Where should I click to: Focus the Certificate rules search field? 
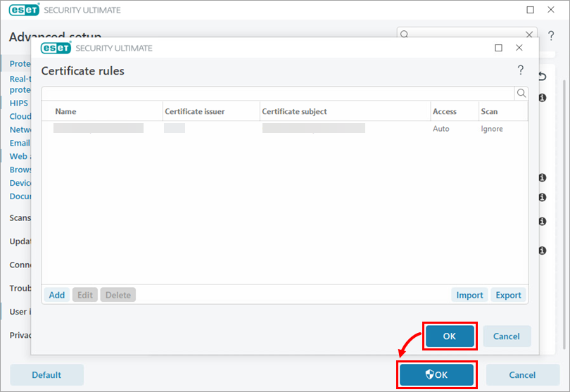pyautogui.click(x=278, y=93)
